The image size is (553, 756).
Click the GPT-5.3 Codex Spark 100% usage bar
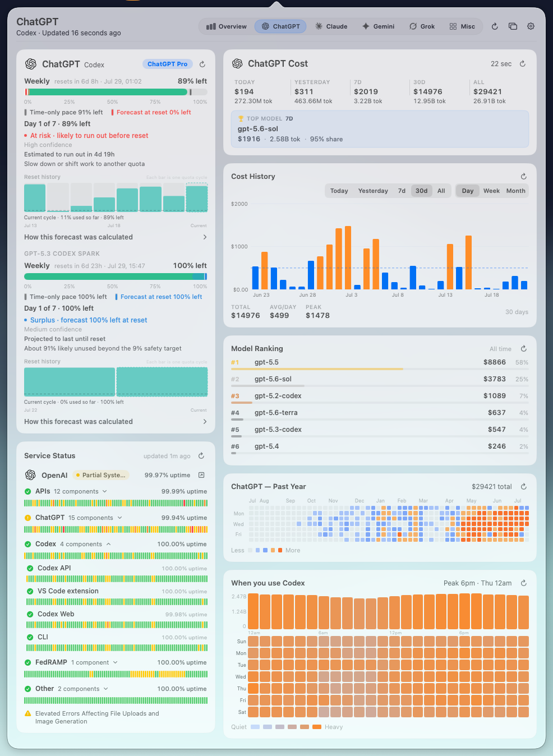point(116,276)
